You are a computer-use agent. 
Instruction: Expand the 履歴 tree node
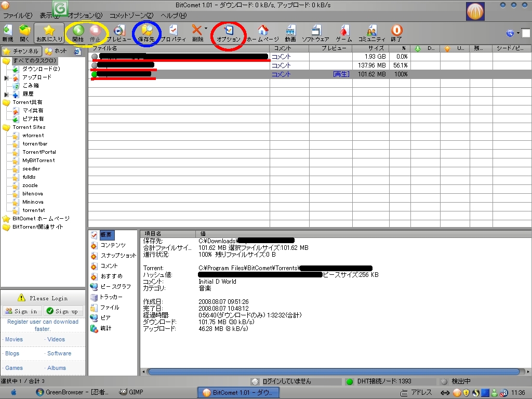click(6, 95)
